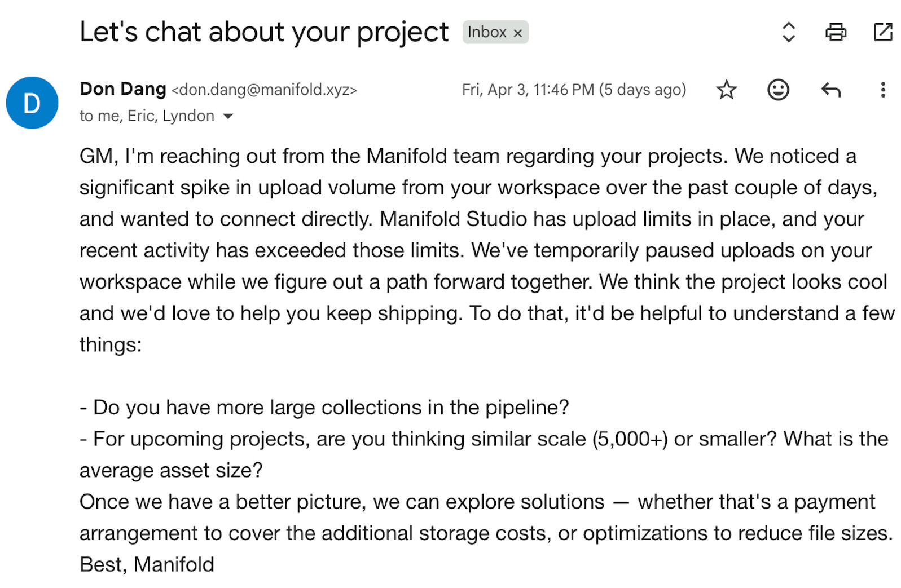Click the expand all up-down arrows icon

(788, 32)
